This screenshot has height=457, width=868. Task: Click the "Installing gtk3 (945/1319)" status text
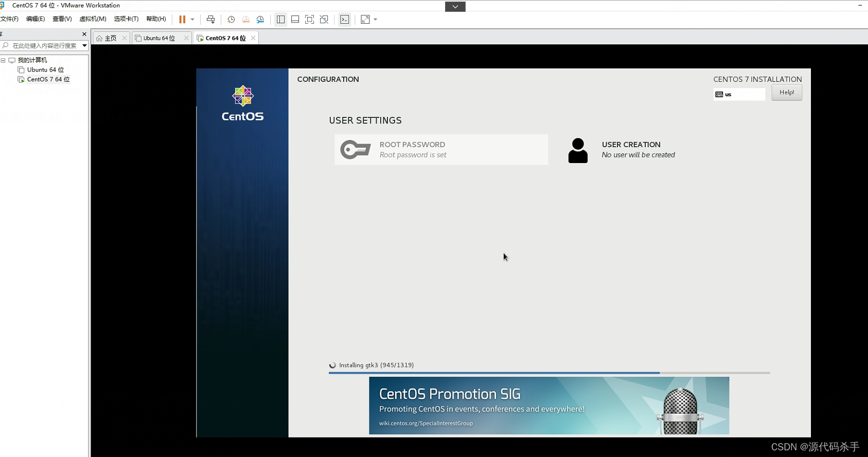coord(376,365)
